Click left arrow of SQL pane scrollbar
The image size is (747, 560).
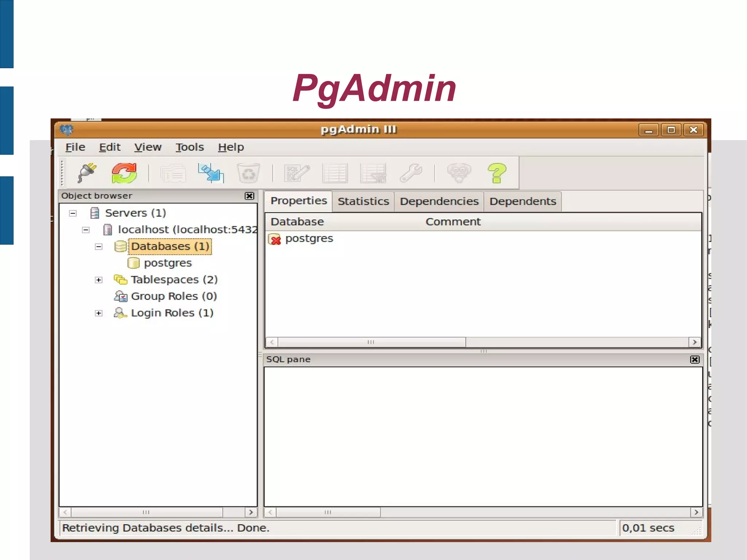(270, 512)
